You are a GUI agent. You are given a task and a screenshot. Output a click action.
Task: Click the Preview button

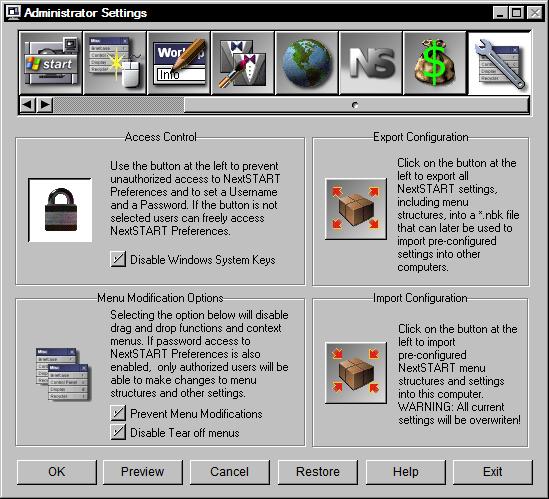pos(143,472)
